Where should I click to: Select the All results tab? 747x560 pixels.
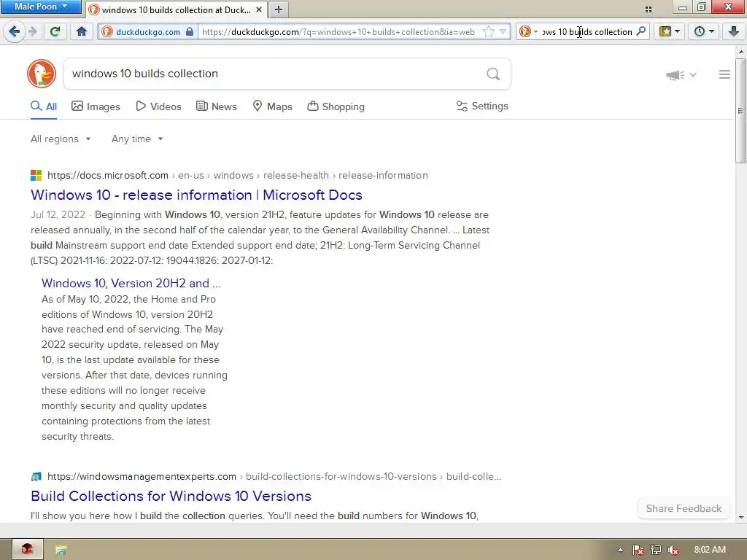click(44, 106)
